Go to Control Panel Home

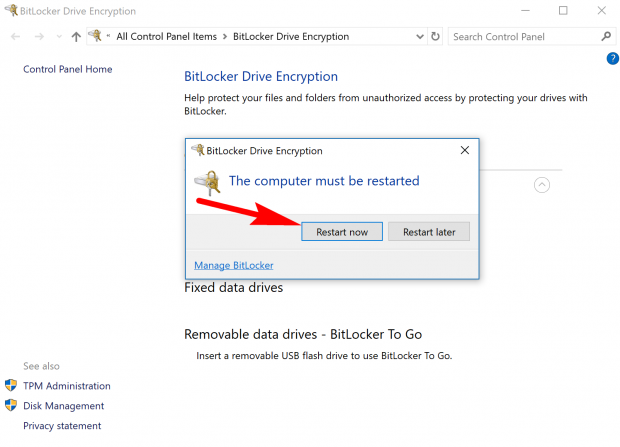[x=67, y=69]
